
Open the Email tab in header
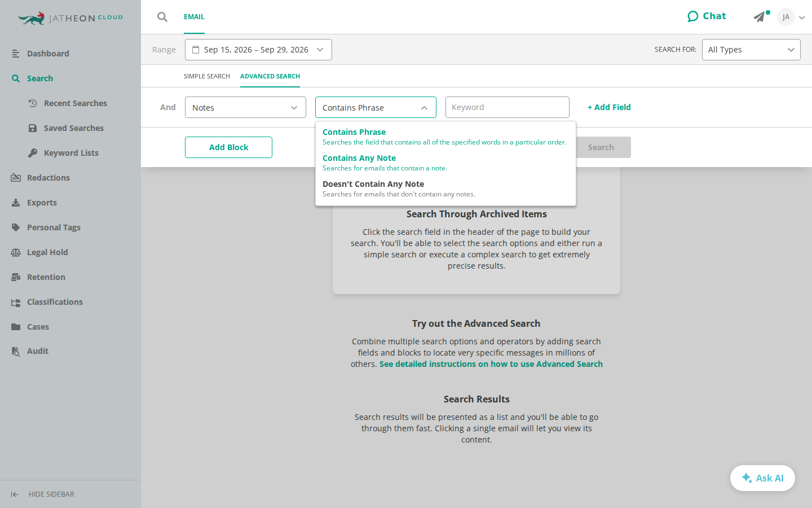(194, 17)
